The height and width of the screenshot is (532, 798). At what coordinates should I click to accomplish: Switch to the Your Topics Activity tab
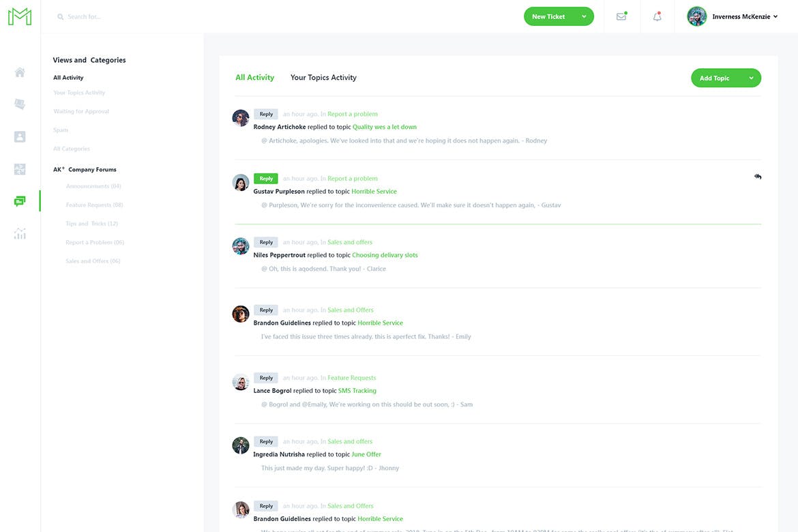323,78
